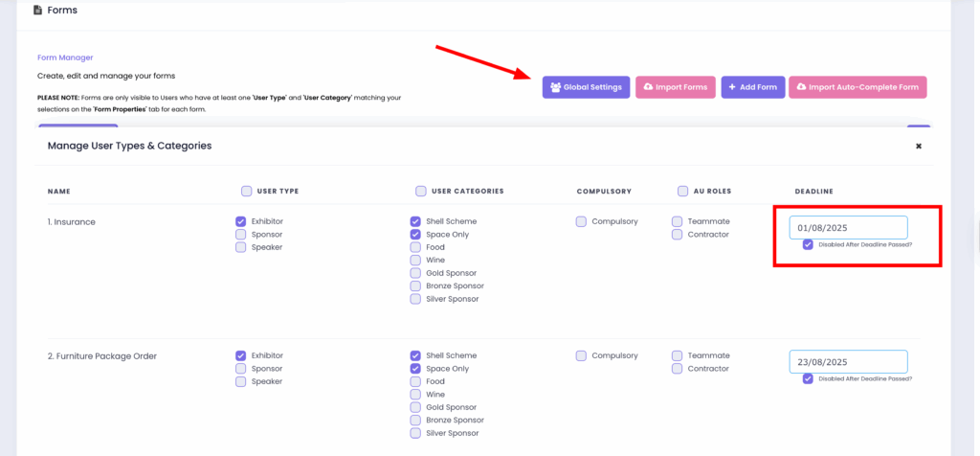Click the Forms document icon in header
This screenshot has height=456, width=980.
pos(37,11)
